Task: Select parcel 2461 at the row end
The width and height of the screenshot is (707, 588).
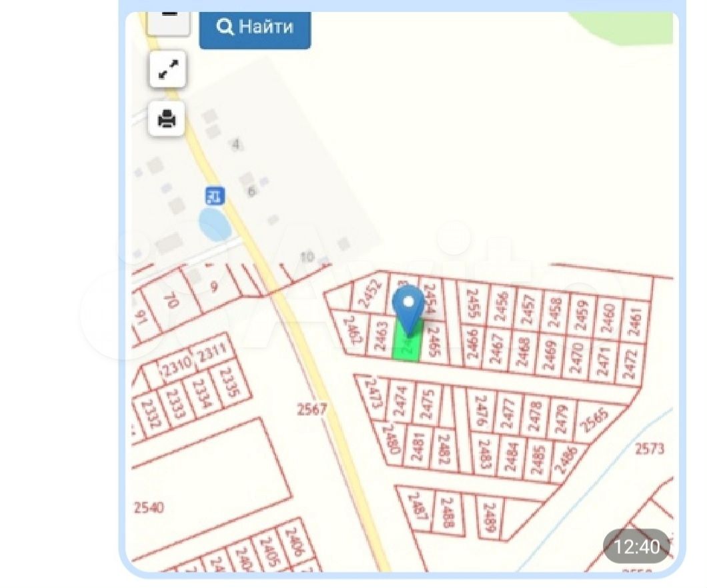Action: click(x=635, y=322)
